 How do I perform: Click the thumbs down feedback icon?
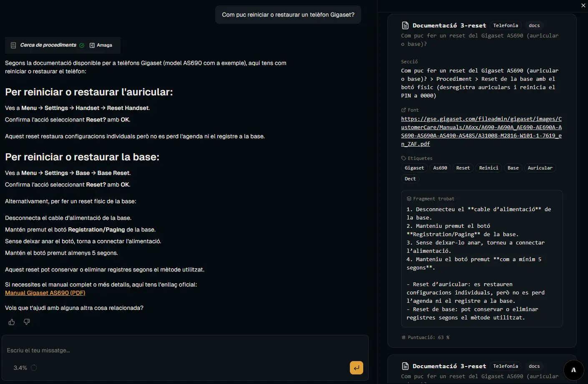[x=27, y=322]
